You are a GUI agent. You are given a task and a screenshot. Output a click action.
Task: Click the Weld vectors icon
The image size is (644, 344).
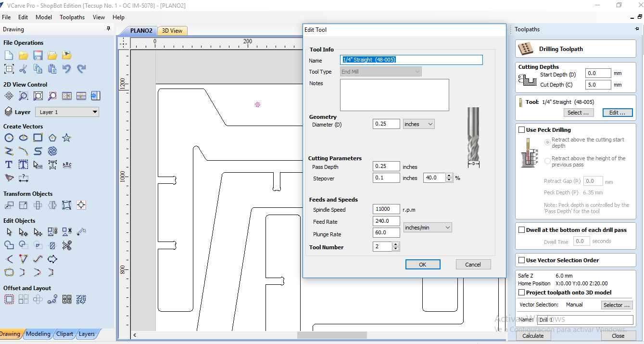9,245
